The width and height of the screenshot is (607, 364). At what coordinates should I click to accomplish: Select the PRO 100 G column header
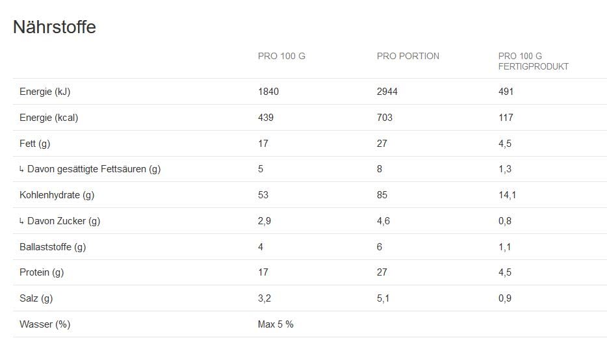click(x=281, y=57)
